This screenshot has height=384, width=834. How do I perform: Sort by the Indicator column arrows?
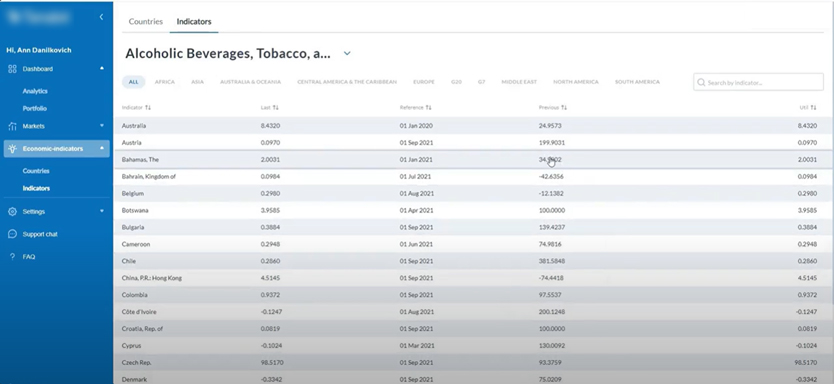[148, 107]
